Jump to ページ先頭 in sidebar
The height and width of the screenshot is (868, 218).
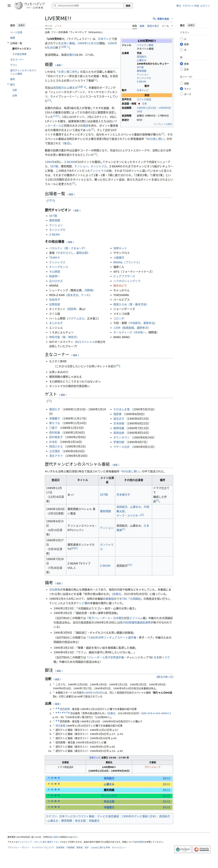(x=16, y=32)
